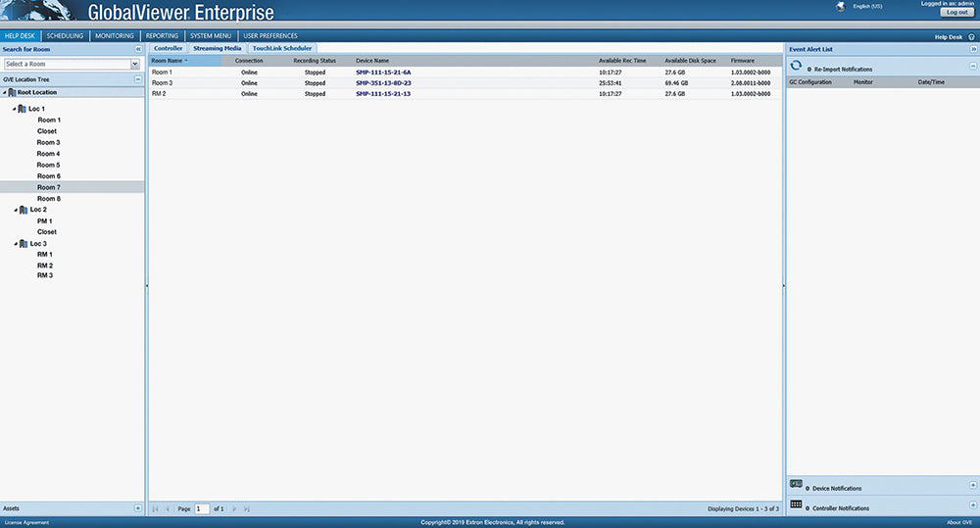The width and height of the screenshot is (980, 528).
Task: Collapse the Loc 2 tree node
Action: tap(16, 211)
